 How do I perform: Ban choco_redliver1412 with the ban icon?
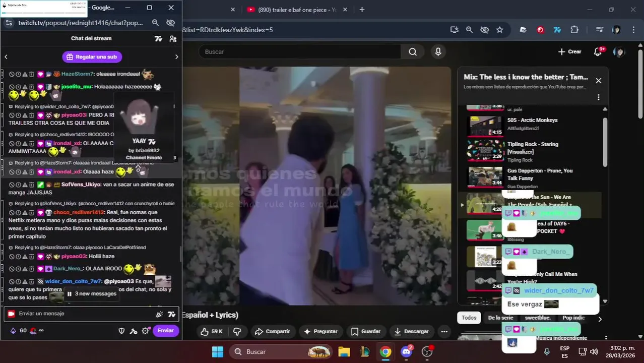[12, 213]
